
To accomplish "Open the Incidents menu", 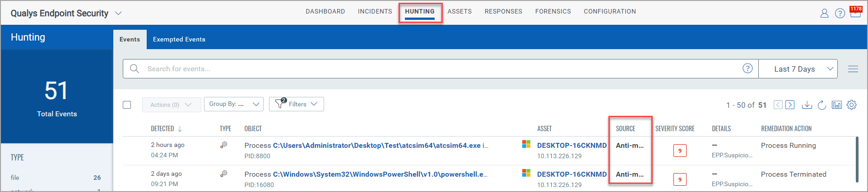I will [375, 11].
